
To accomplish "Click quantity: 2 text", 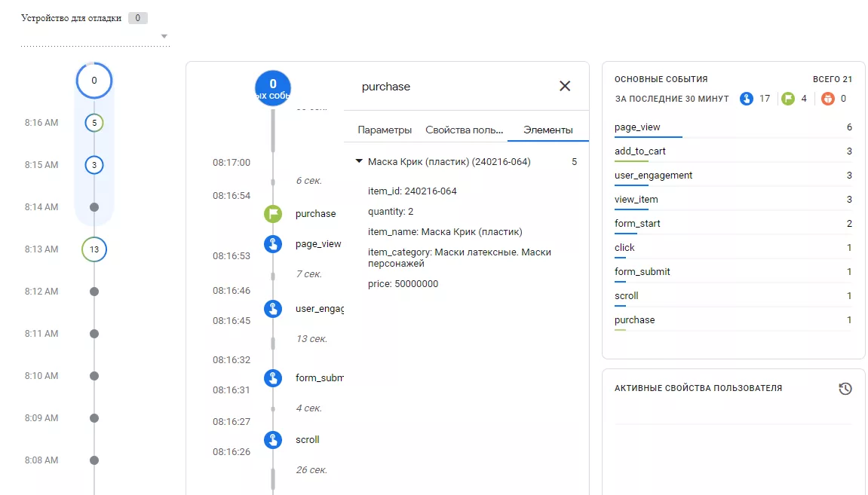I will (x=391, y=212).
